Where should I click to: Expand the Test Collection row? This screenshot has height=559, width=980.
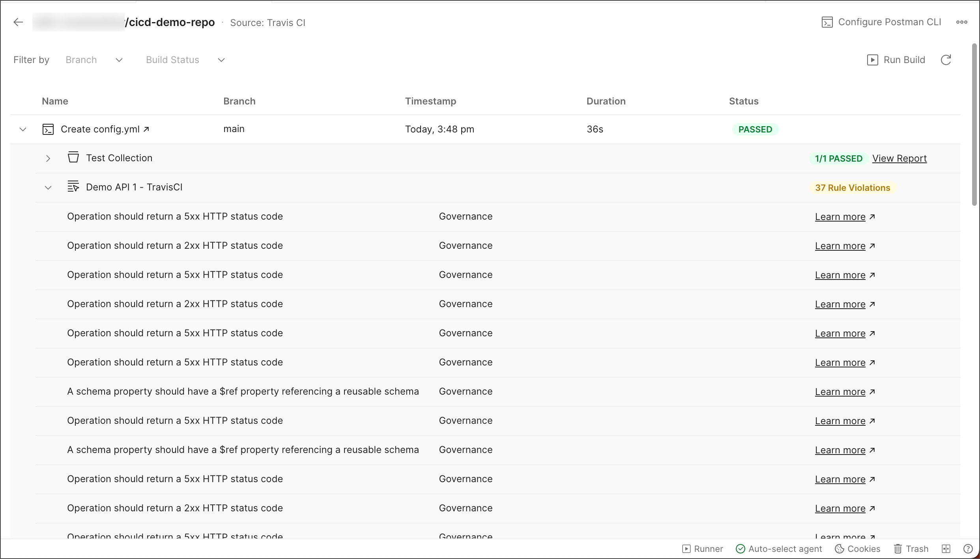(48, 158)
